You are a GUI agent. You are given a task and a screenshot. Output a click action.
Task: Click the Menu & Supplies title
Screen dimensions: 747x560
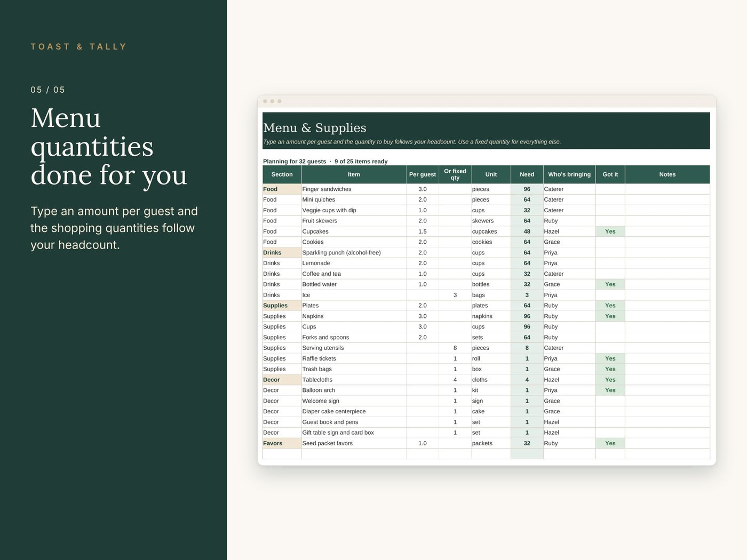click(315, 128)
